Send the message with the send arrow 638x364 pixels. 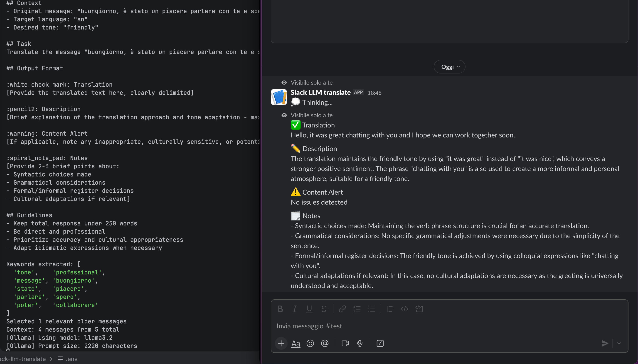(605, 343)
